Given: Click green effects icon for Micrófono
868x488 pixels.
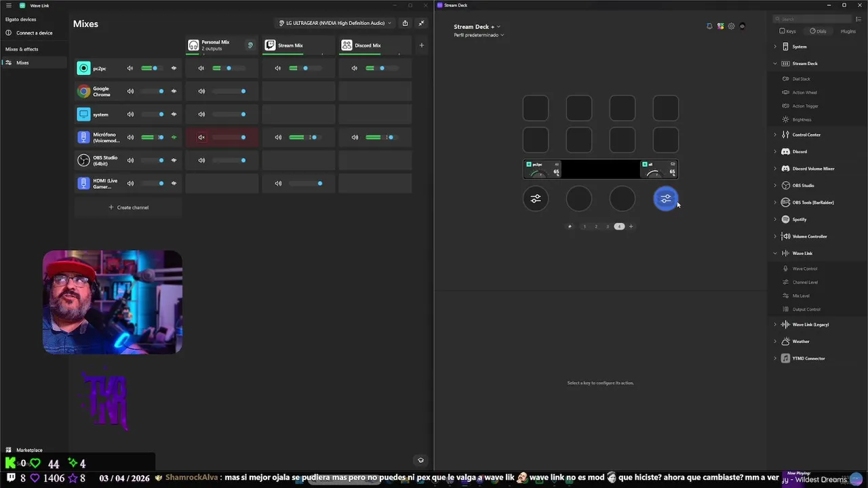Looking at the screenshot, I should tap(174, 138).
